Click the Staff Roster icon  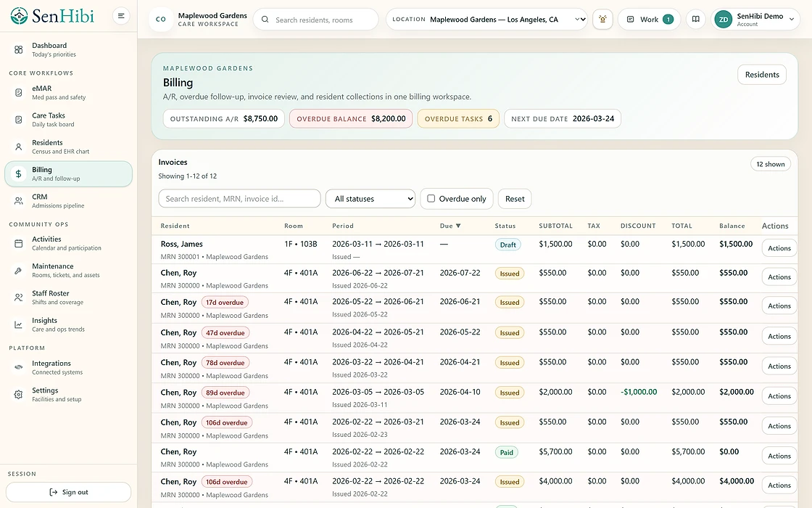coord(19,298)
